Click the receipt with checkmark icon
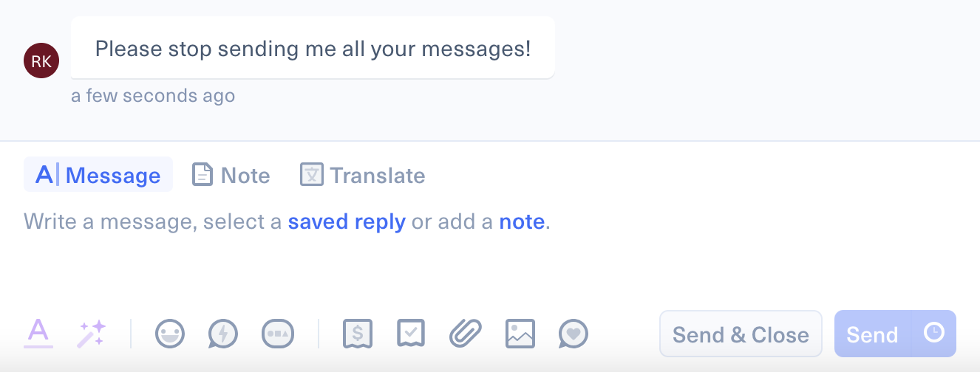Screen dimensions: 980x372 411,334
